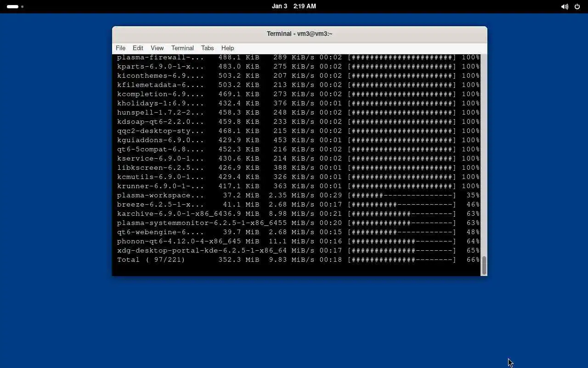
Task: Click the libkscreen-6.2.5 row
Action: pyautogui.click(x=298, y=168)
